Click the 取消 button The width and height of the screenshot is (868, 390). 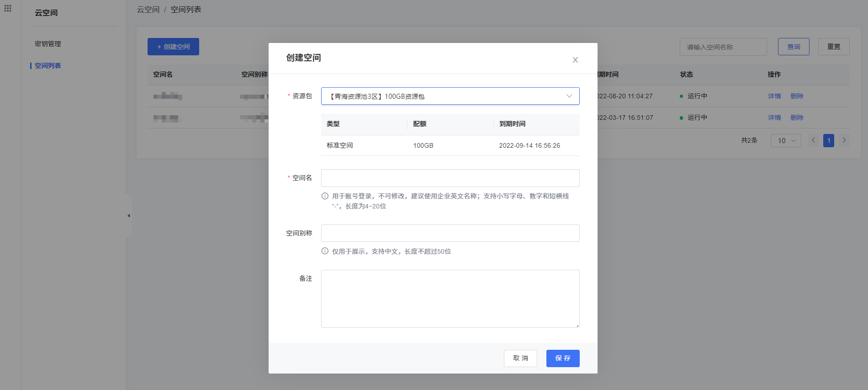tap(520, 358)
